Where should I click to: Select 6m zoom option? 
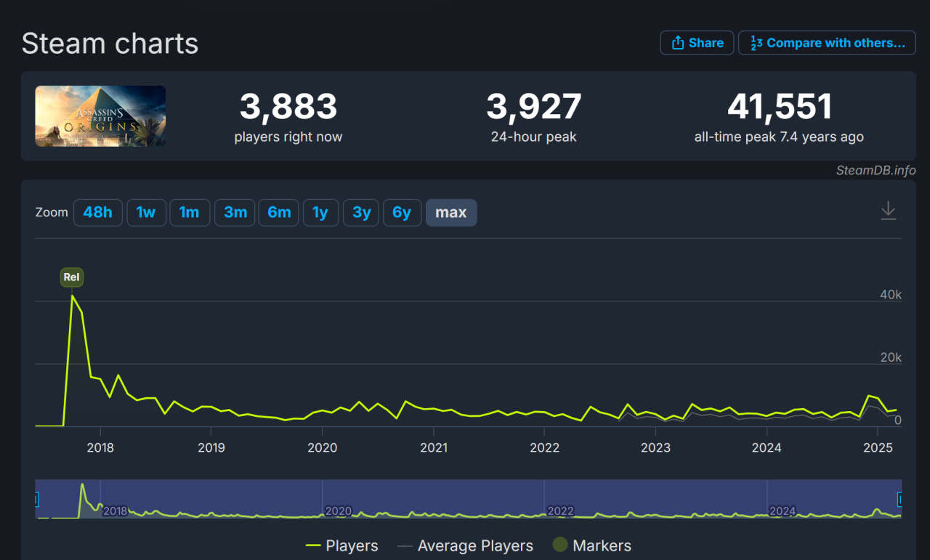tap(279, 213)
